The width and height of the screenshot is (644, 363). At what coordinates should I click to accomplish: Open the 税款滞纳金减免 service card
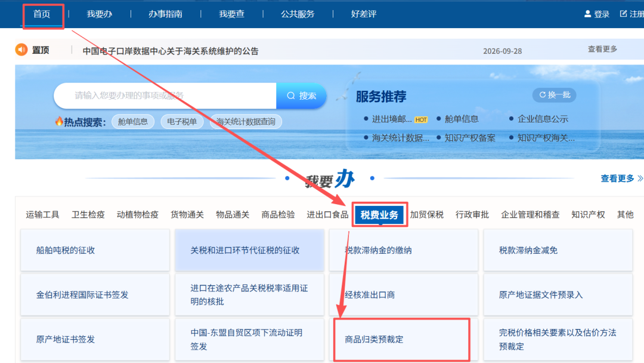558,250
